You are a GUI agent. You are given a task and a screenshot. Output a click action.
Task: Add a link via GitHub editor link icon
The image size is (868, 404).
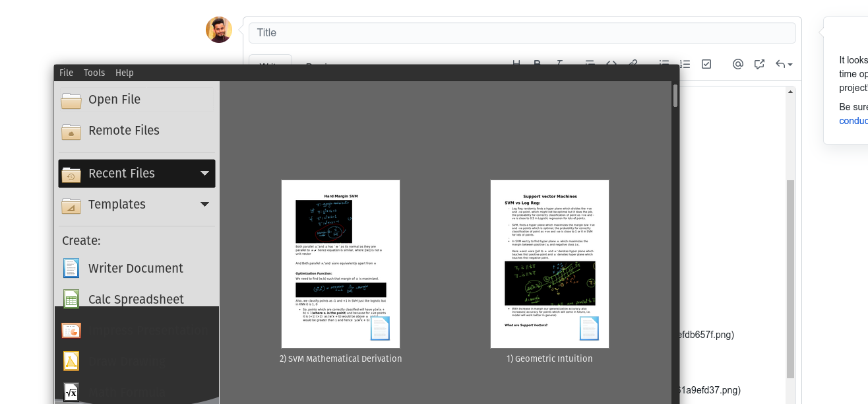[x=633, y=64]
